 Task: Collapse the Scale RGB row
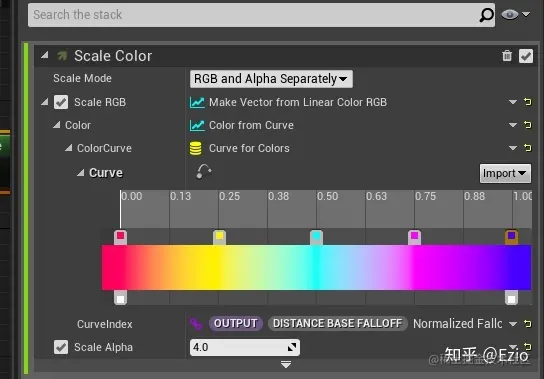pos(44,102)
